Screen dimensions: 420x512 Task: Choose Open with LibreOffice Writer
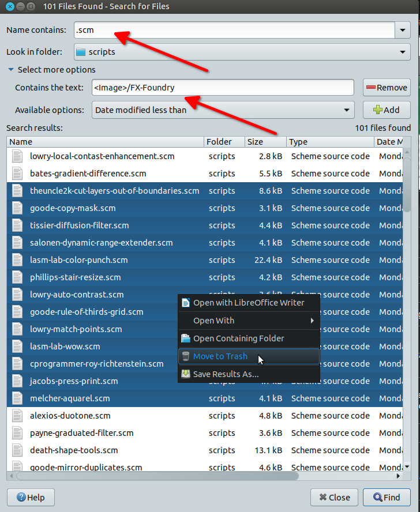click(249, 303)
